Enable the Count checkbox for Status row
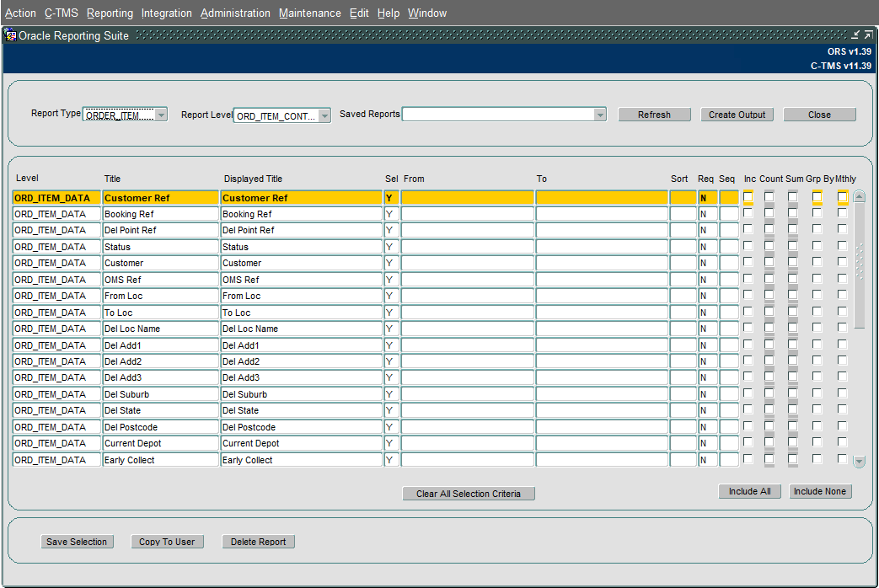This screenshot has height=588, width=879. [x=769, y=245]
